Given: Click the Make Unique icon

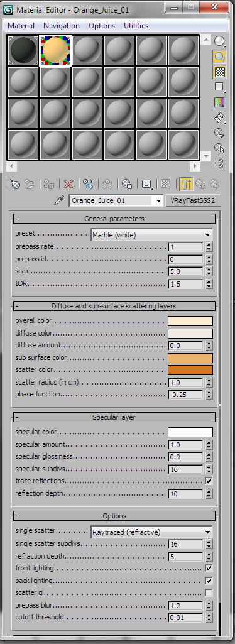Looking at the screenshot, I should 107,184.
